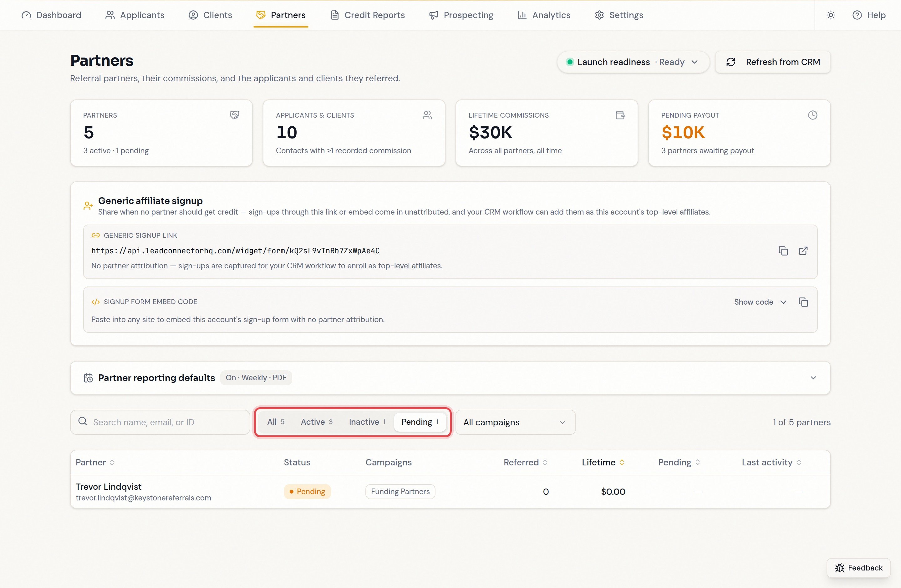Click the code brackets icon beside Signup Form Embed Code
Viewport: 901px width, 588px height.
(96, 302)
